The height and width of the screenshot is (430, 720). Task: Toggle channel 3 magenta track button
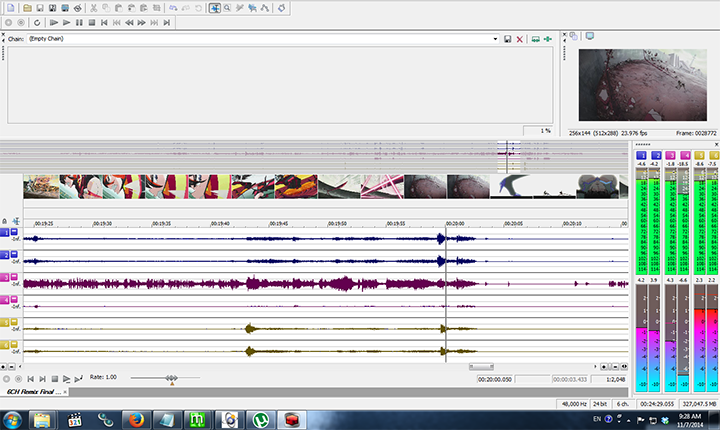tap(6, 278)
